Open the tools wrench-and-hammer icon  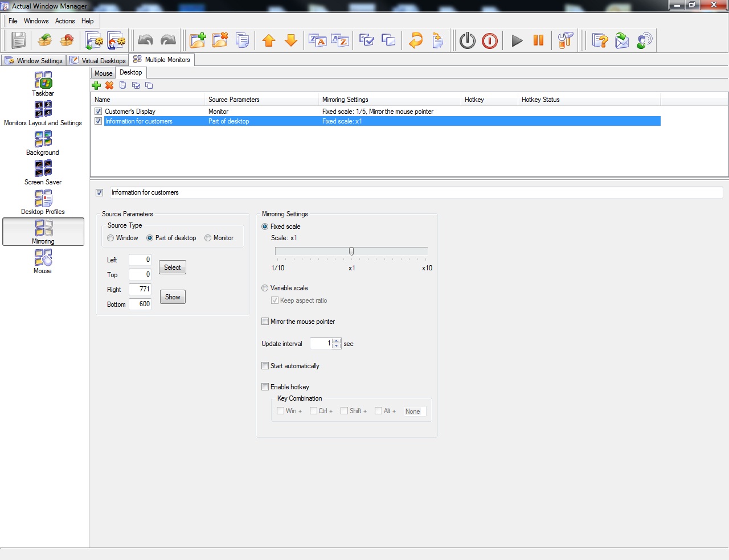(x=566, y=40)
